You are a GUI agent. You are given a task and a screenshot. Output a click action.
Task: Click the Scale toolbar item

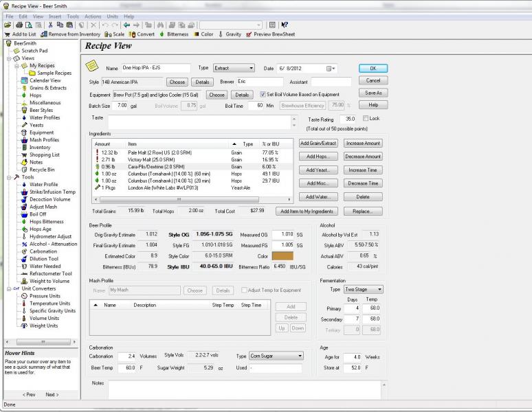tap(114, 34)
